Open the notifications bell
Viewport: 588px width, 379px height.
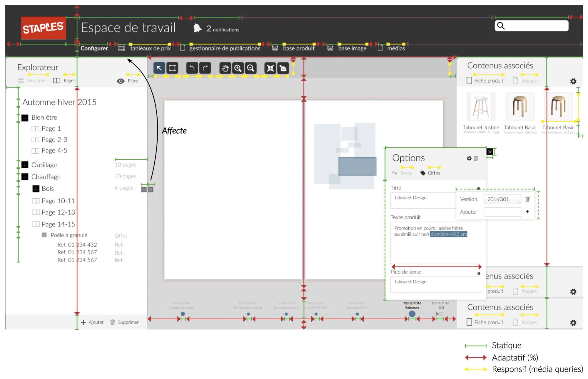(x=198, y=28)
